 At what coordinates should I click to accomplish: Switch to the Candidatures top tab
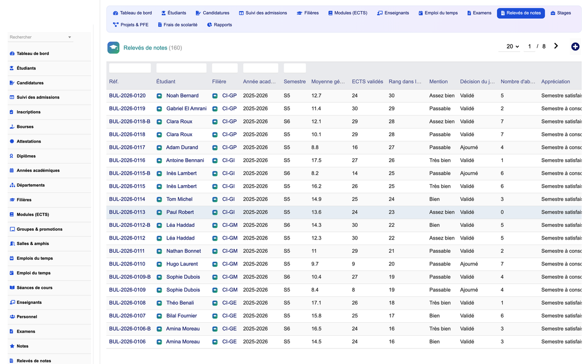212,13
